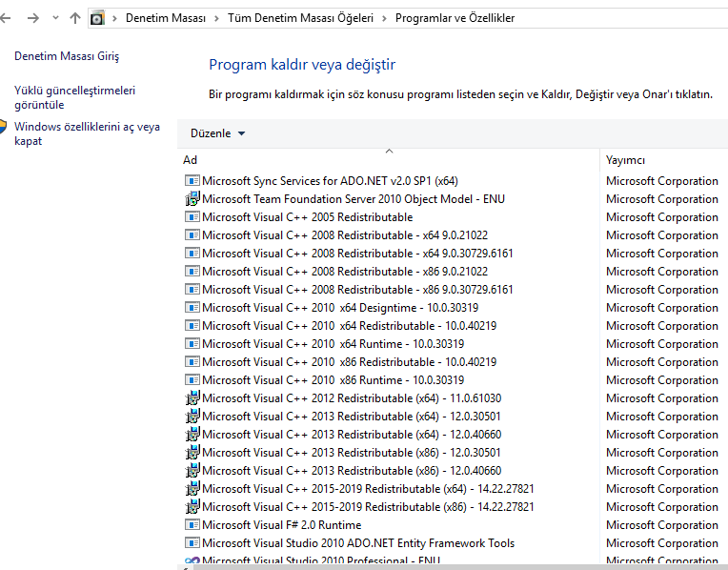Expand chevron after Denetim Masası breadcrumb
The width and height of the screenshot is (728, 570).
[x=216, y=18]
